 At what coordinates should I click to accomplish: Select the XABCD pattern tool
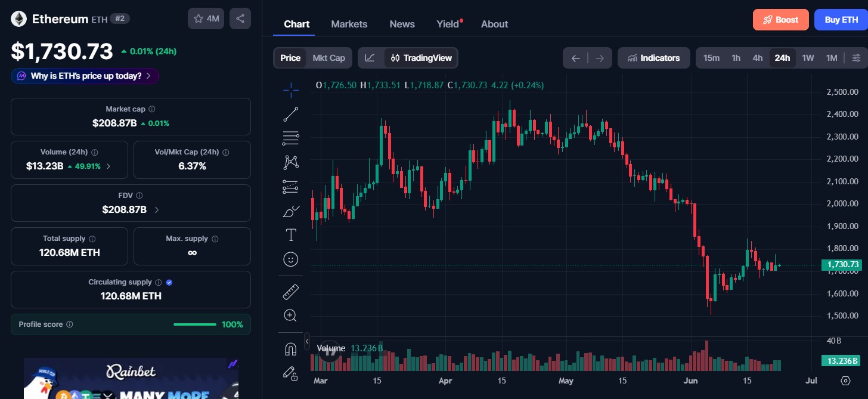pos(291,162)
